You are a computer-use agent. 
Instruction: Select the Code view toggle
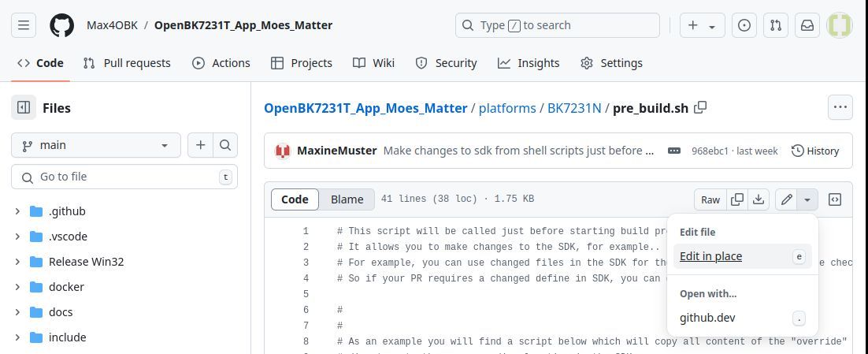tap(295, 199)
